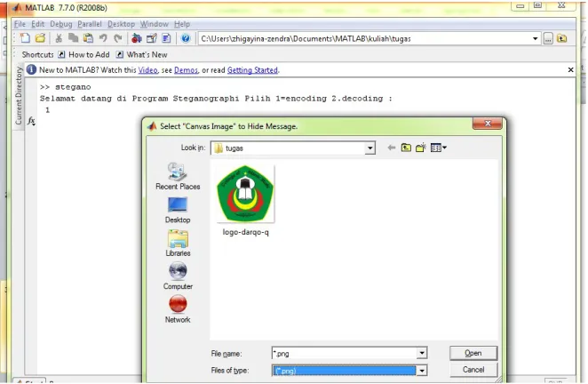The height and width of the screenshot is (384, 588).
Task: Click the Cut scissors icon
Action: tap(59, 38)
